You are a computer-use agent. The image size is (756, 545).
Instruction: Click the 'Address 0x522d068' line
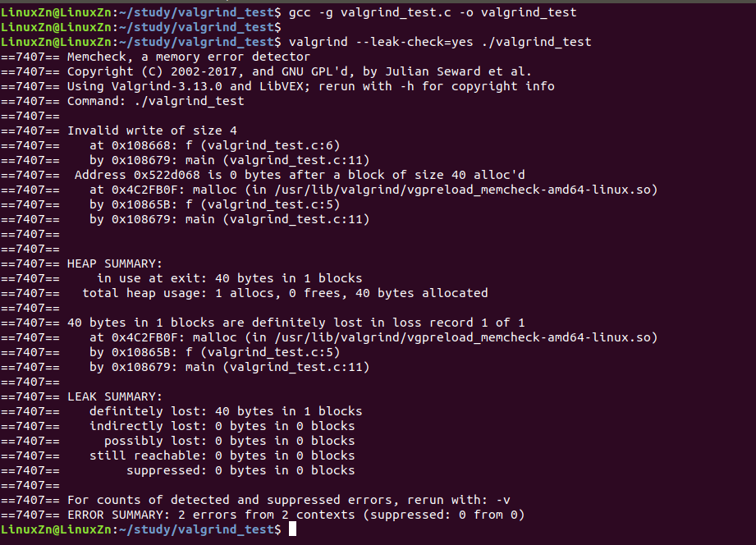(x=300, y=175)
